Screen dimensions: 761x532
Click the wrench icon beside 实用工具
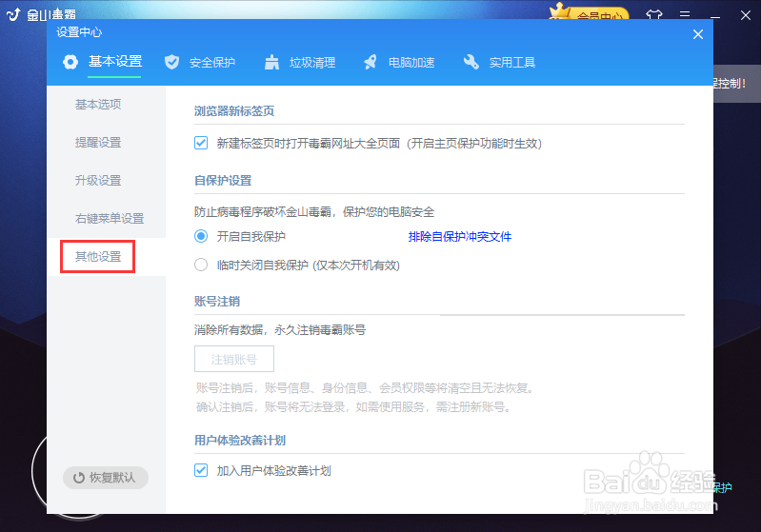(x=471, y=62)
